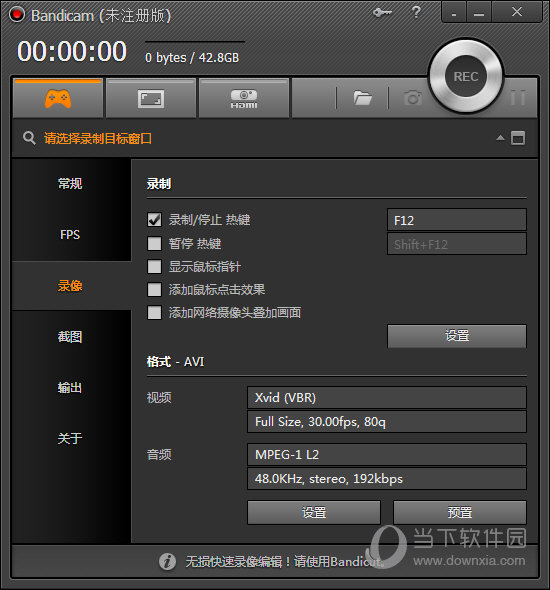Image resolution: width=550 pixels, height=590 pixels.
Task: Enable 显示鼠标指针 checkbox
Action: pos(154,267)
